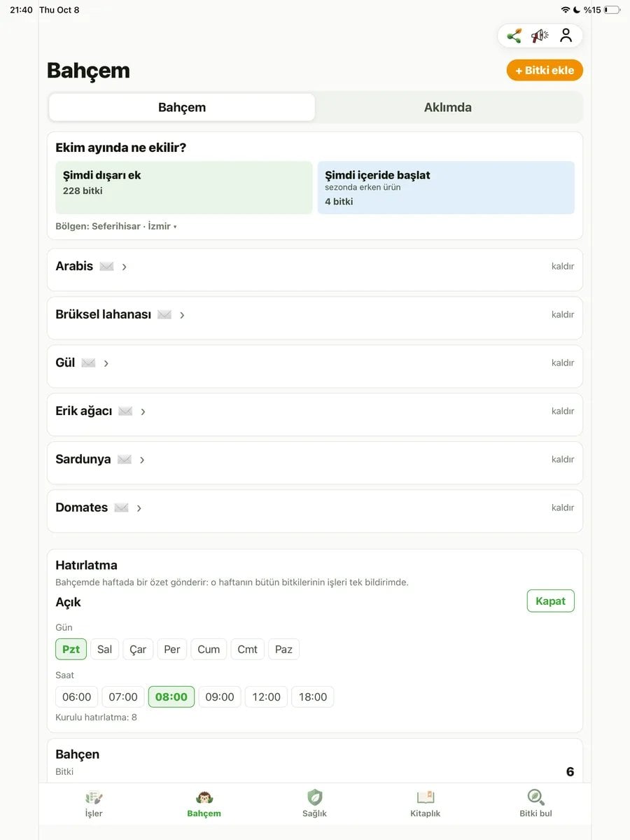
Task: Remove Domates with its kaldır link
Action: (563, 507)
